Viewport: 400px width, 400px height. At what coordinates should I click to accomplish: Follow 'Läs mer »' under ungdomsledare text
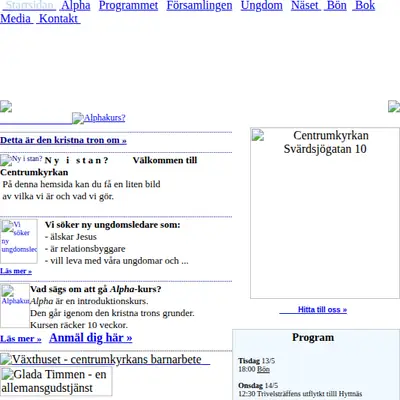click(x=16, y=271)
